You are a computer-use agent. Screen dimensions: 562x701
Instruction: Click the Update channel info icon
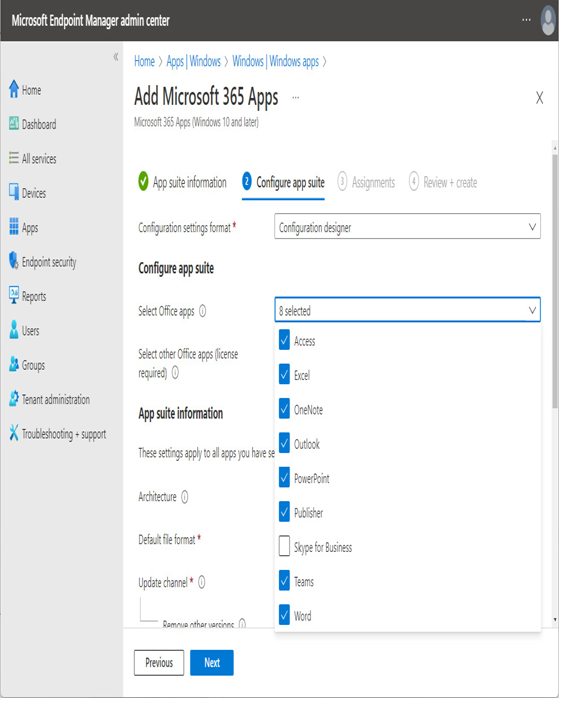tap(202, 584)
